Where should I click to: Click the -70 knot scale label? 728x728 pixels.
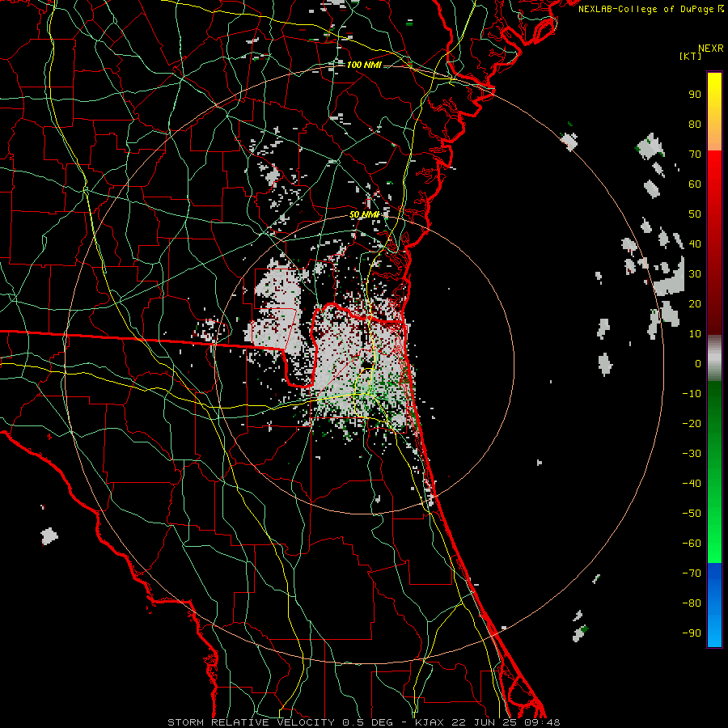[692, 573]
